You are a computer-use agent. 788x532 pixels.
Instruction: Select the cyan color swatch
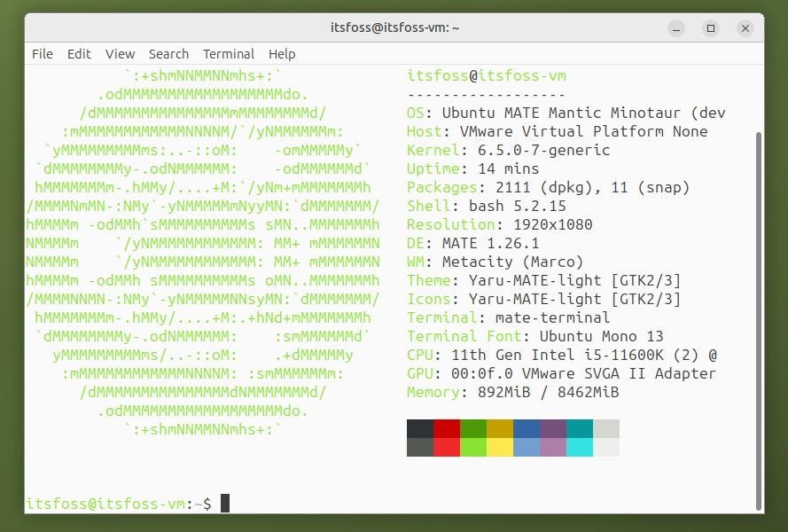pyautogui.click(x=581, y=437)
